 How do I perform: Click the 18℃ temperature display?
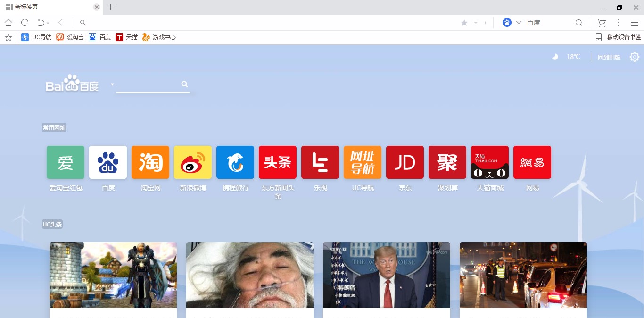(x=573, y=57)
